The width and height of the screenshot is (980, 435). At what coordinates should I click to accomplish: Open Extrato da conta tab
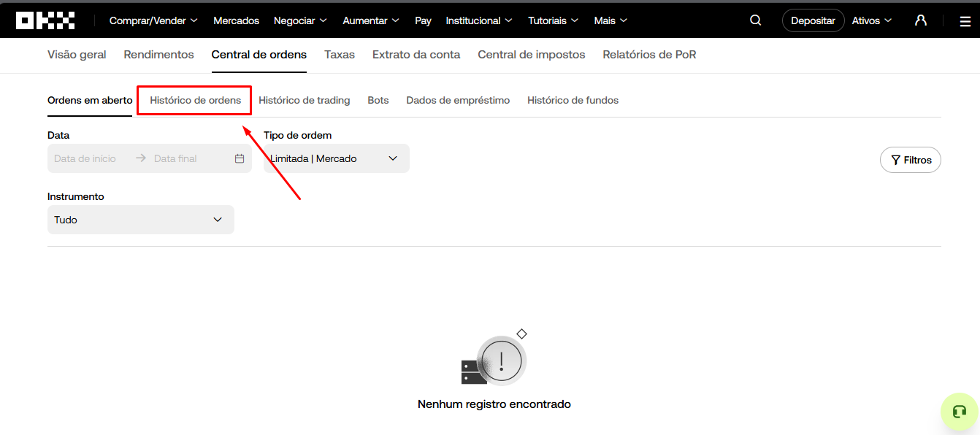pos(416,55)
